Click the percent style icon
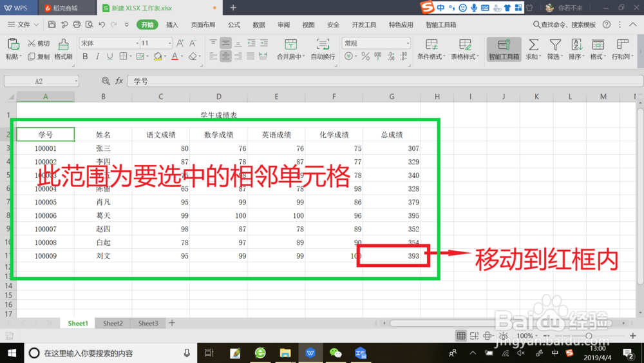 click(x=366, y=56)
